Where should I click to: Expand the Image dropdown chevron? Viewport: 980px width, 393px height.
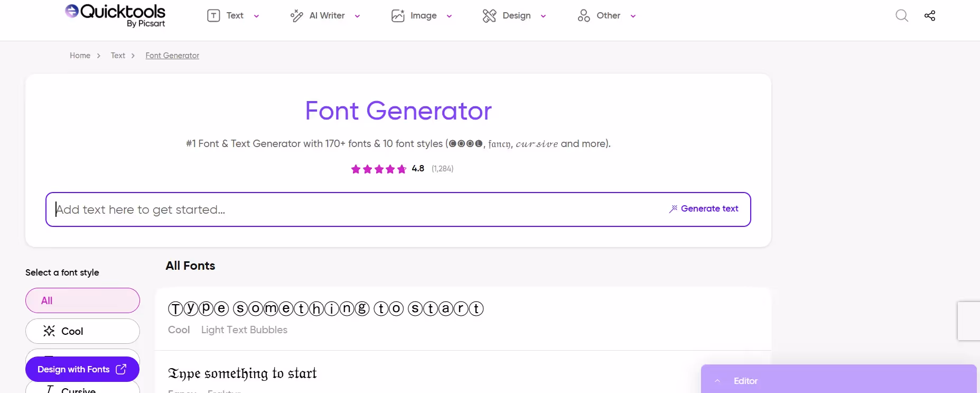pyautogui.click(x=449, y=16)
